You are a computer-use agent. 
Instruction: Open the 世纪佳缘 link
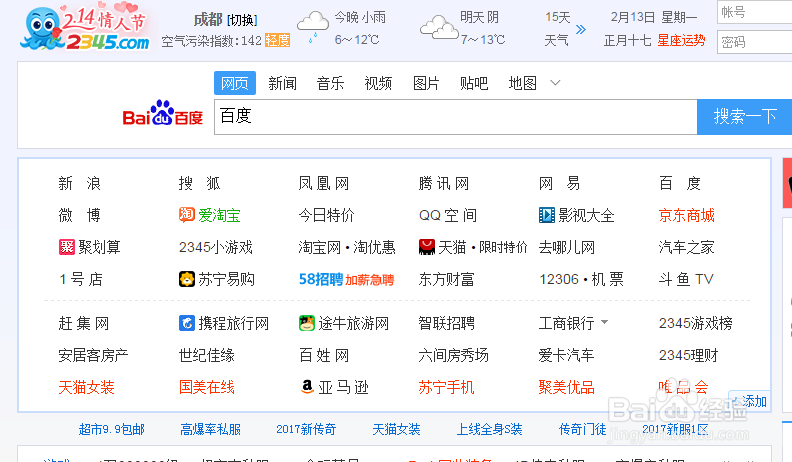pyautogui.click(x=207, y=355)
